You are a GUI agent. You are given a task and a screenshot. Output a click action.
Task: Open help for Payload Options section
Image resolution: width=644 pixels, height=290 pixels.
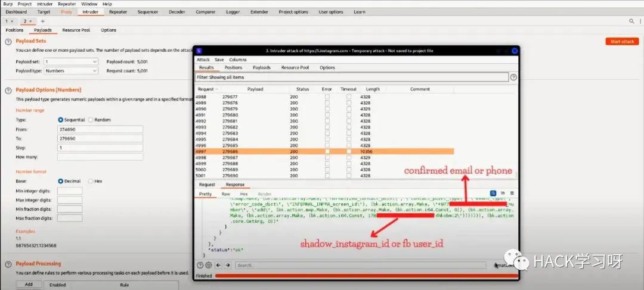pyautogui.click(x=9, y=90)
